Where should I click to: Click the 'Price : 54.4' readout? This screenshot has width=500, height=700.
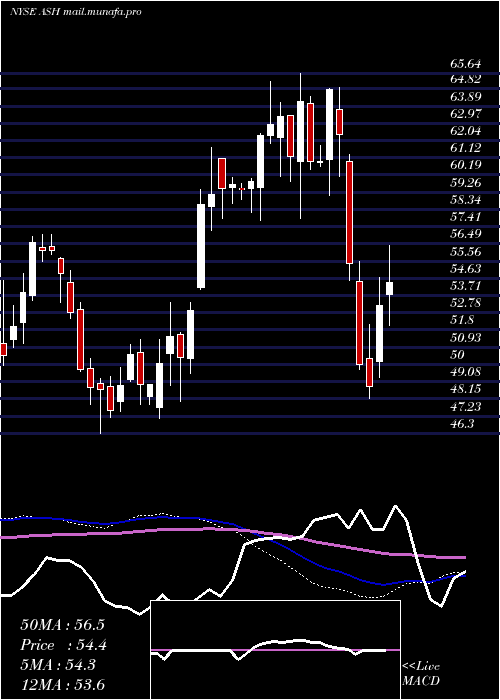[x=63, y=645]
